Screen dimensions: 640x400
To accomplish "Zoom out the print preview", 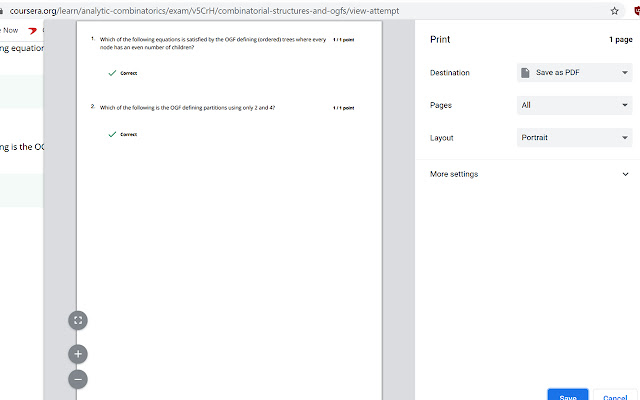I will 78,379.
